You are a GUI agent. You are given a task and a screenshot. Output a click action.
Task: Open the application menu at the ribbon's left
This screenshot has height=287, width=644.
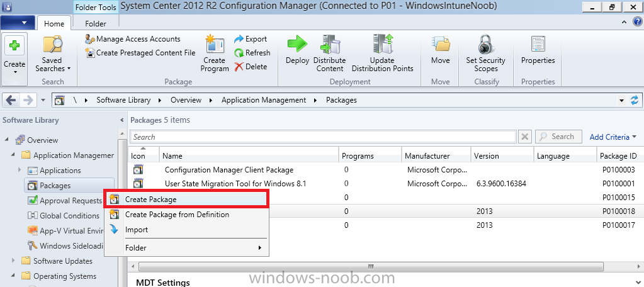pos(17,22)
